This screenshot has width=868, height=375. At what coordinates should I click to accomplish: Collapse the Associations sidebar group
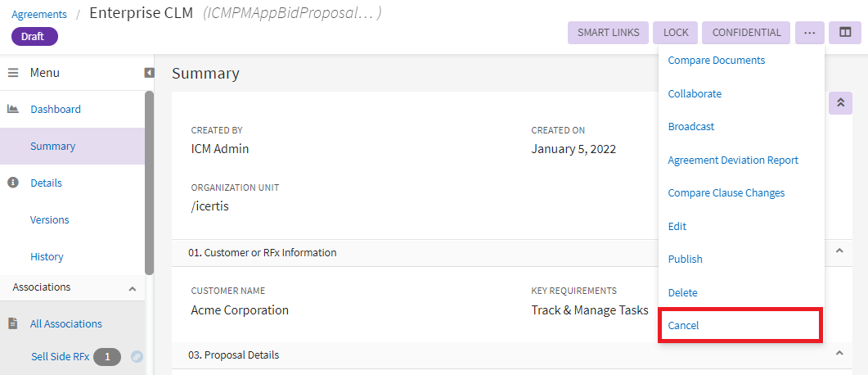click(x=133, y=288)
